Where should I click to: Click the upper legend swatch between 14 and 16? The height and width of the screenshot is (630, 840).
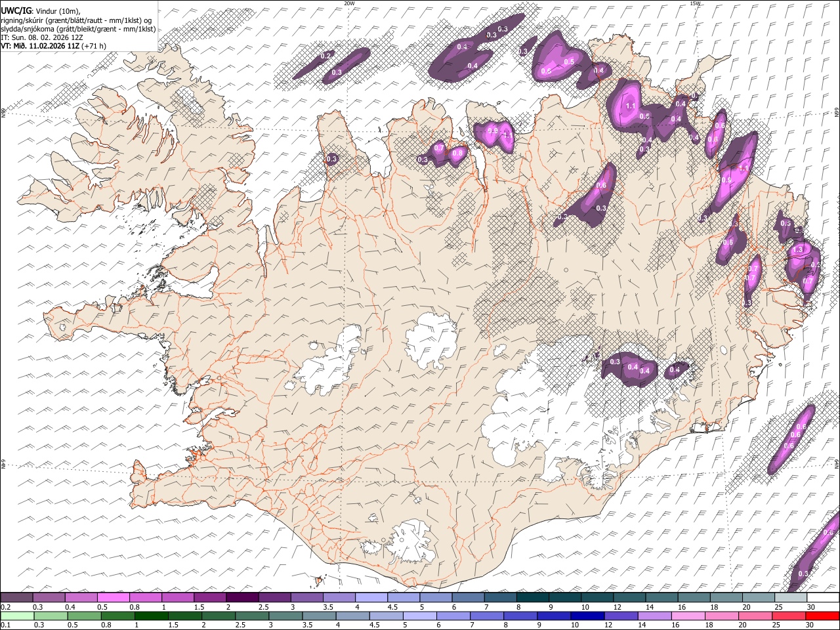coord(662,597)
